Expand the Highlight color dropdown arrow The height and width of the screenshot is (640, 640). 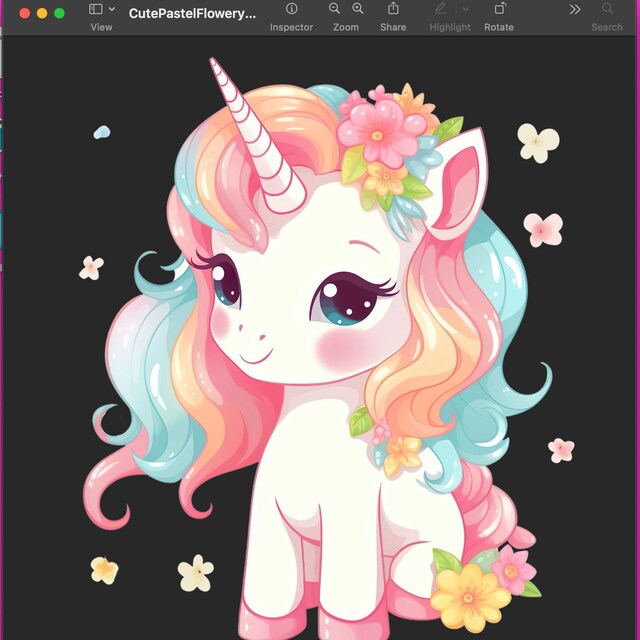[x=465, y=9]
